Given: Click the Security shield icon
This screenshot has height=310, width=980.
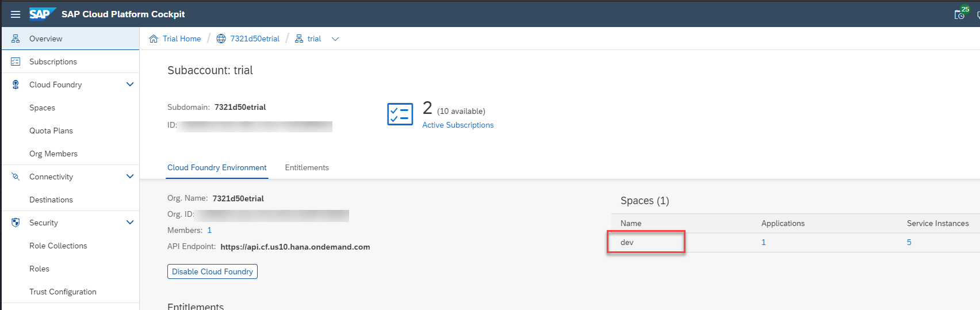Looking at the screenshot, I should pyautogui.click(x=16, y=223).
